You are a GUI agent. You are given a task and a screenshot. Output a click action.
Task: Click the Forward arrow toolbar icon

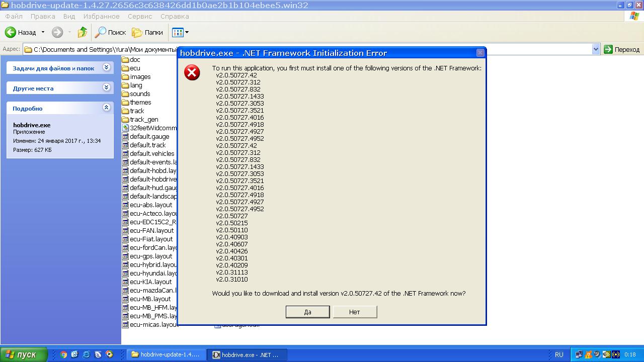coord(57,32)
